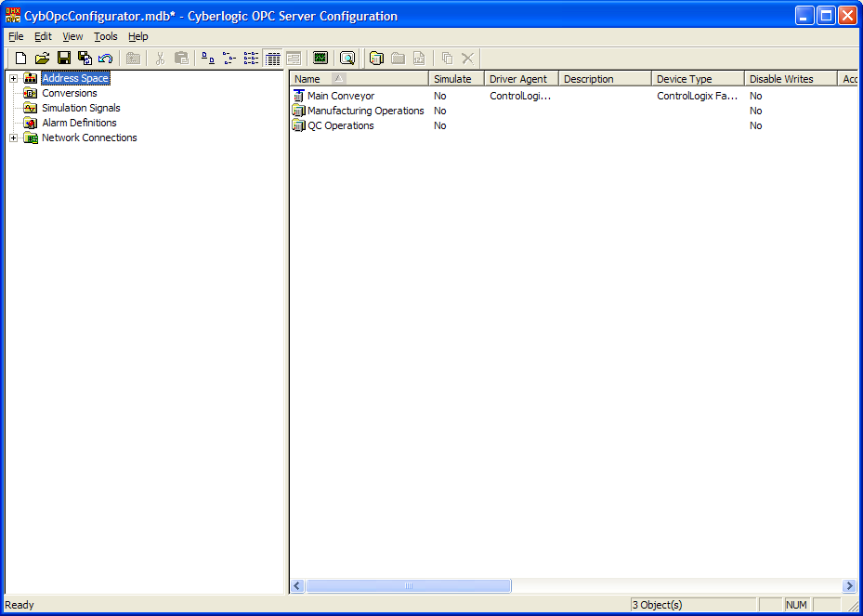The width and height of the screenshot is (863, 616).
Task: Save the configuration with the floppy disk icon
Action: (64, 59)
